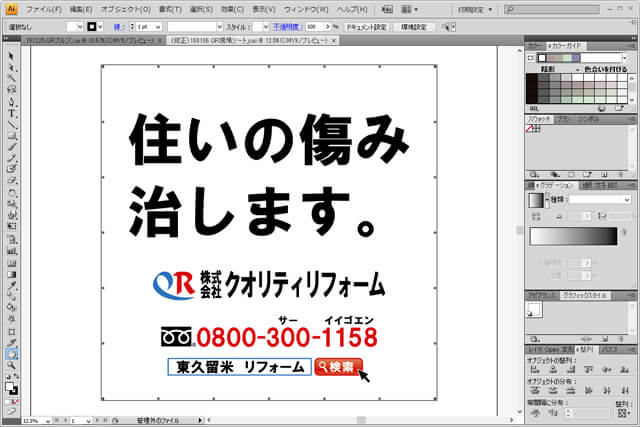Click the search field in application bar

click(552, 9)
